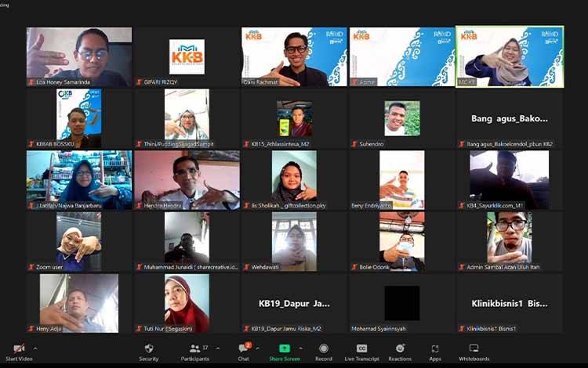Start recording with the Record button
The width and height of the screenshot is (588, 368).
[324, 352]
